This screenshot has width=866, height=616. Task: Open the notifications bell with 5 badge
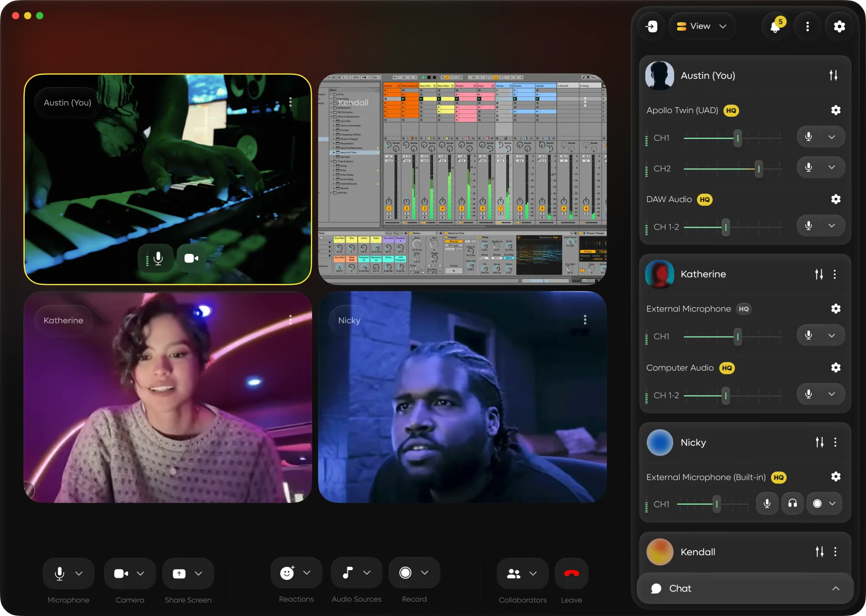coord(776,26)
